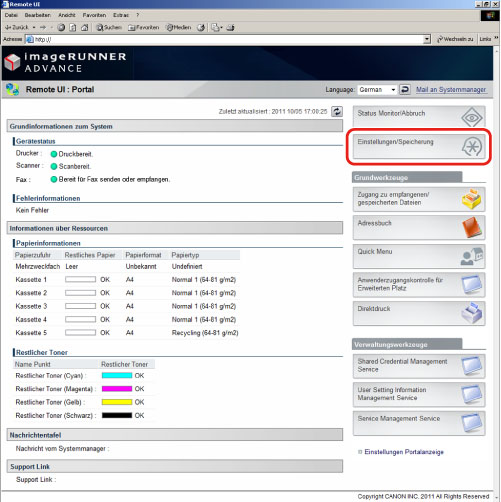Open the Language dropdown set to German
501x502 pixels.
[377, 90]
